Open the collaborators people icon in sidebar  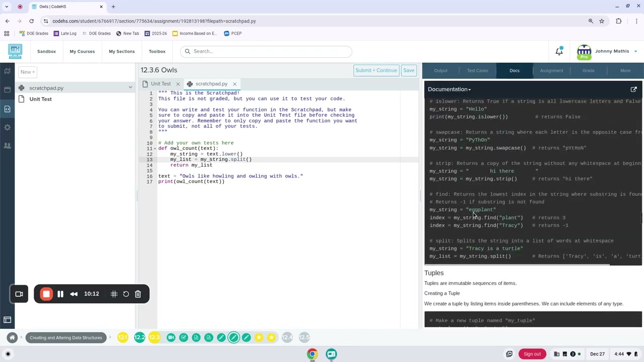[x=8, y=146]
